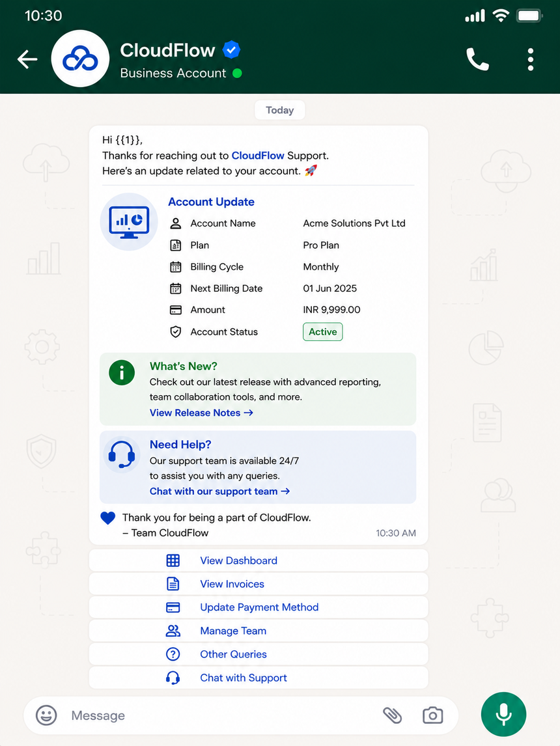Viewport: 560px width, 746px height.
Task: Tap the people icon beside Manage Team
Action: [x=173, y=631]
